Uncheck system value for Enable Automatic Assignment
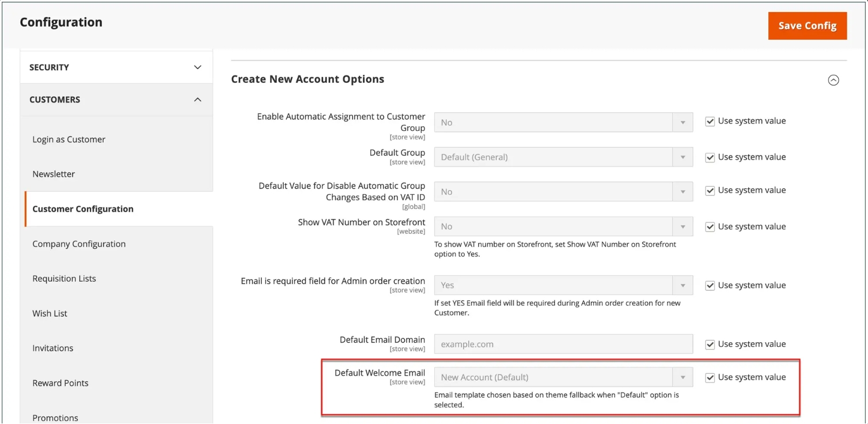The height and width of the screenshot is (424, 868). point(710,122)
